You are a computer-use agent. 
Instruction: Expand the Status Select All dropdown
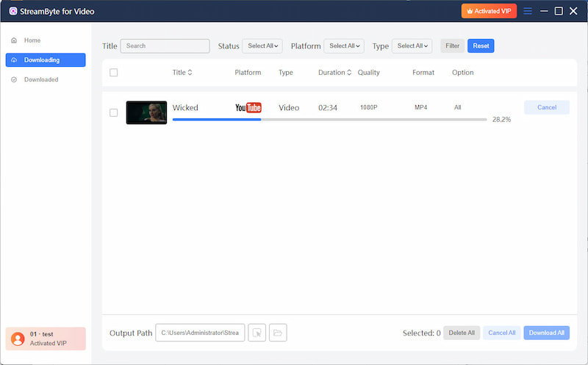pos(262,46)
